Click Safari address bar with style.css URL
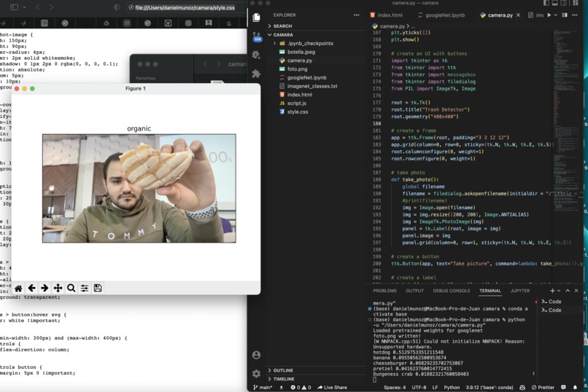 (x=185, y=7)
